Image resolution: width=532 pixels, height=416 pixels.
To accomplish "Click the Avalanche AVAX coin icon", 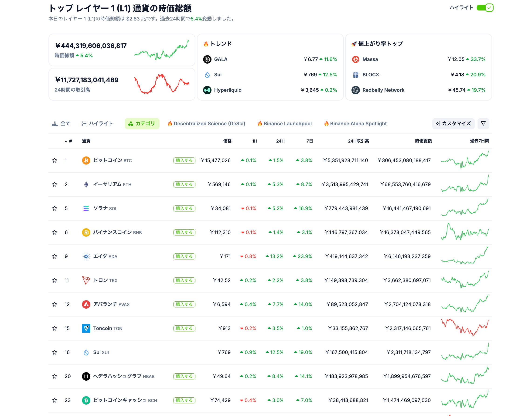I will (x=86, y=304).
